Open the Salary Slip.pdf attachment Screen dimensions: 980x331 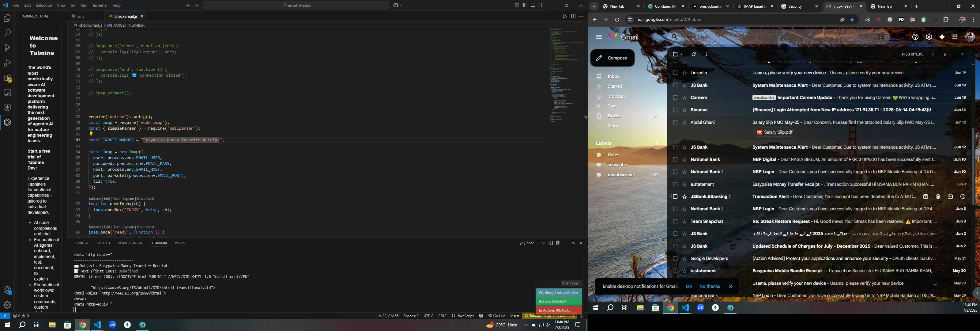pyautogui.click(x=775, y=132)
